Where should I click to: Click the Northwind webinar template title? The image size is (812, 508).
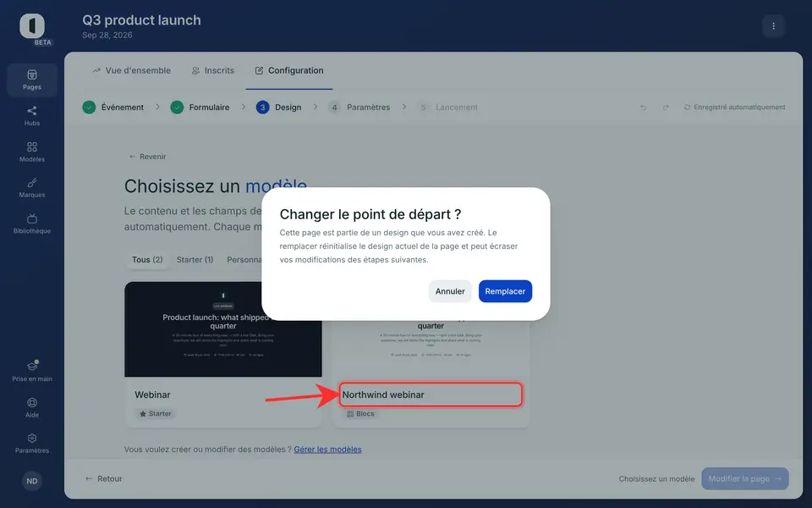383,395
